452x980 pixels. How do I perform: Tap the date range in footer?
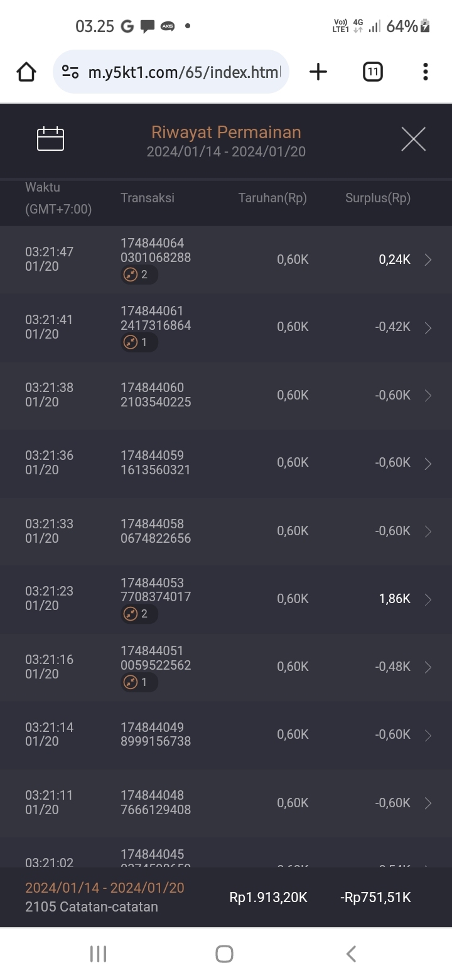tap(105, 888)
